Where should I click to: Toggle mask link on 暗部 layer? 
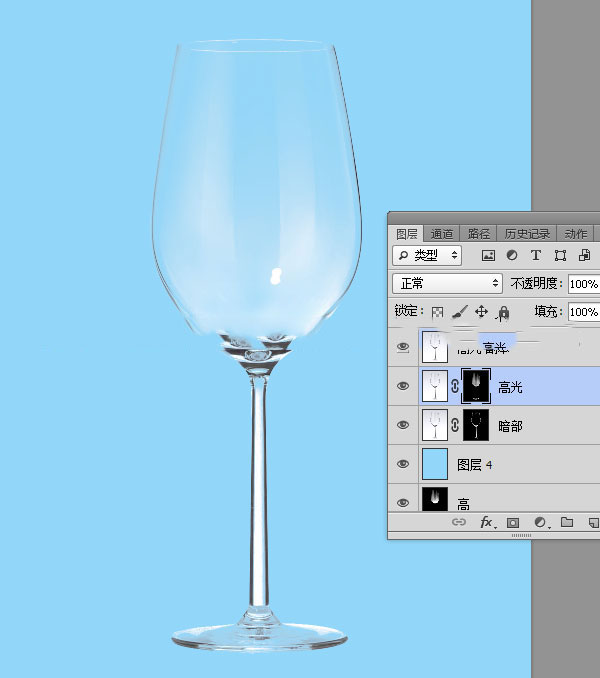pos(455,425)
